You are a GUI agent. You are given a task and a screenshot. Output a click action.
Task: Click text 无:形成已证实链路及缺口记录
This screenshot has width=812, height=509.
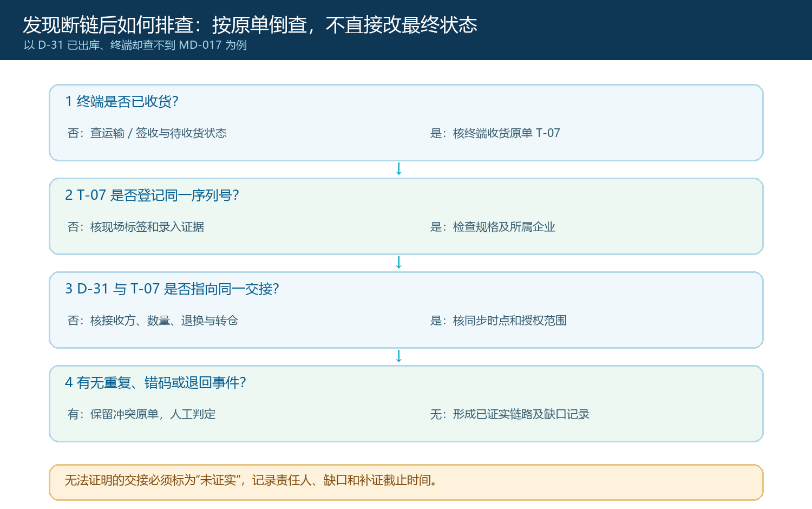pyautogui.click(x=510, y=414)
